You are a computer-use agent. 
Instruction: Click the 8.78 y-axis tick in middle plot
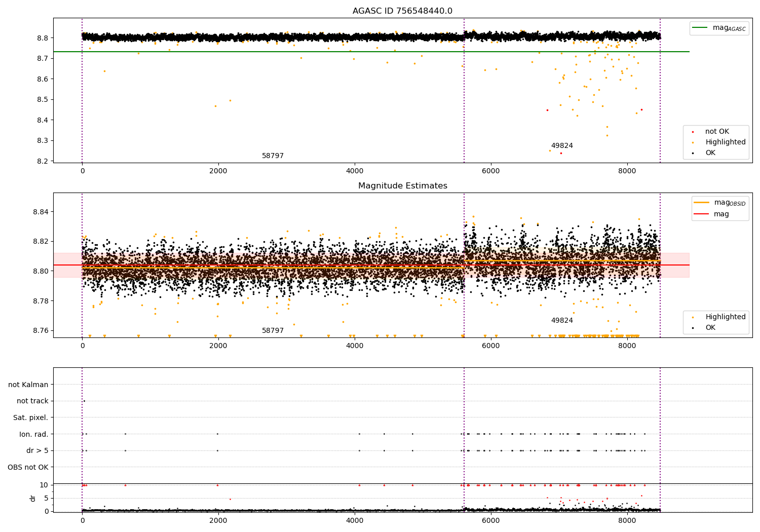41,301
